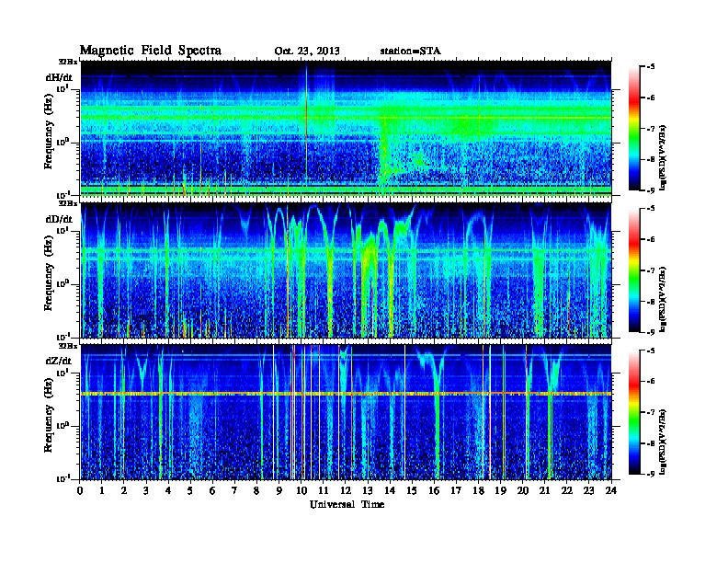Image resolution: width=728 pixels, height=563 pixels.
Task: Click hour tick label '12' on time axis
Action: [x=346, y=490]
